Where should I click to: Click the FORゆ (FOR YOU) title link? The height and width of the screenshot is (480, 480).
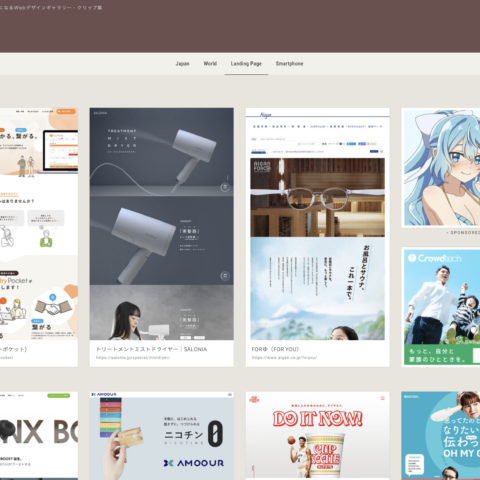[x=275, y=349]
